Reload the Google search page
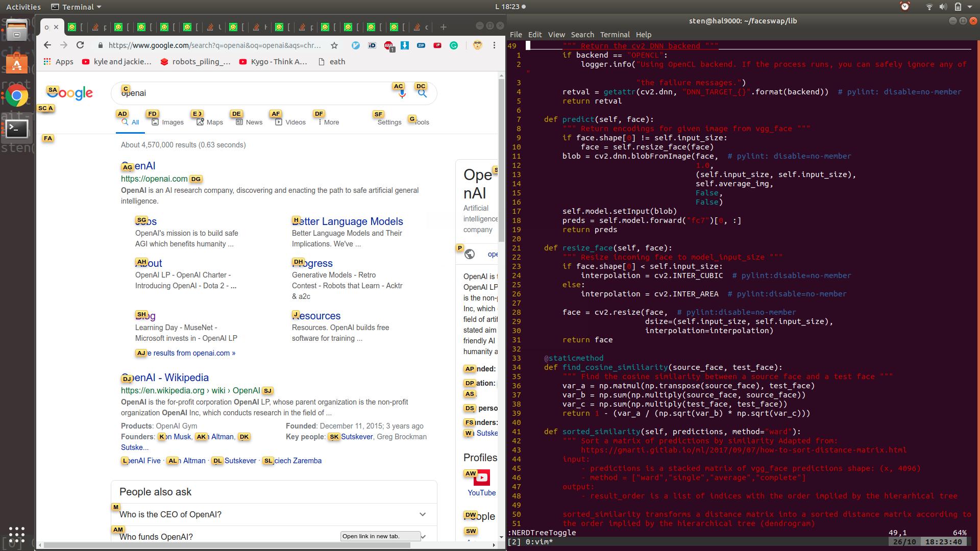Image resolution: width=980 pixels, height=551 pixels. click(x=80, y=45)
